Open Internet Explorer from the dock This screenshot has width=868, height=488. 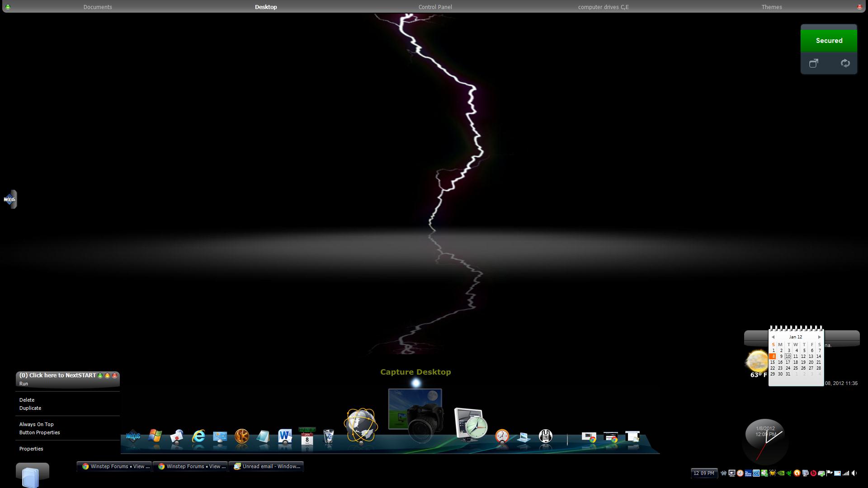coord(198,436)
